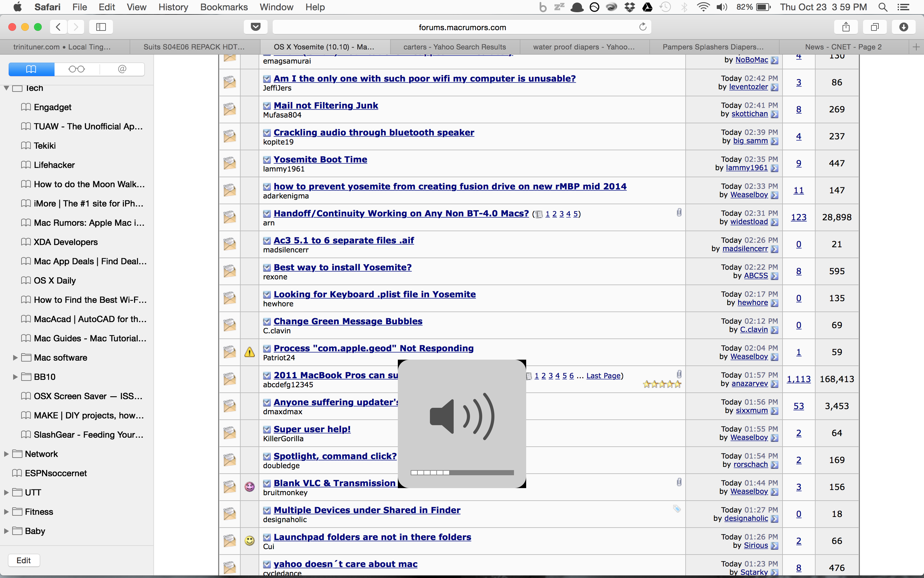This screenshot has height=578, width=924.
Task: Go to last post by leventozler
Action: [774, 87]
